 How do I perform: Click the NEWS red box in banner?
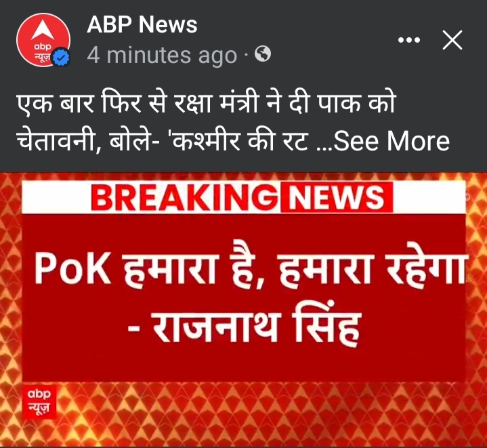point(337,197)
